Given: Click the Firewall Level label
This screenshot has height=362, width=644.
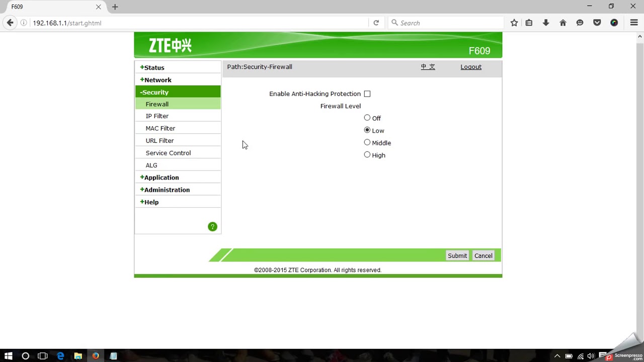Looking at the screenshot, I should 341,106.
